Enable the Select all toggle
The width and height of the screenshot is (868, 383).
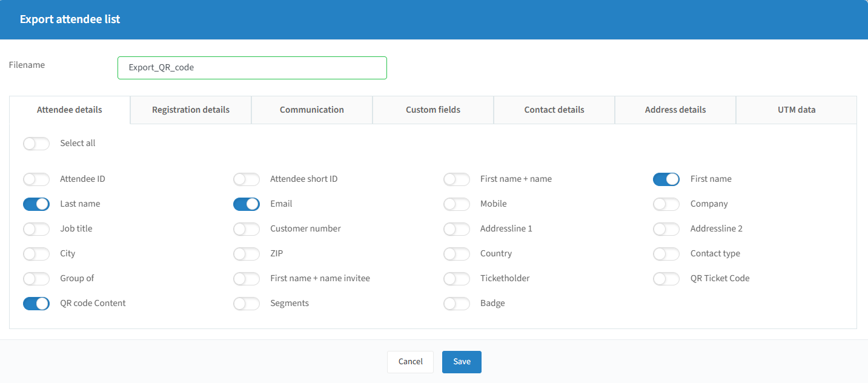[x=36, y=144]
